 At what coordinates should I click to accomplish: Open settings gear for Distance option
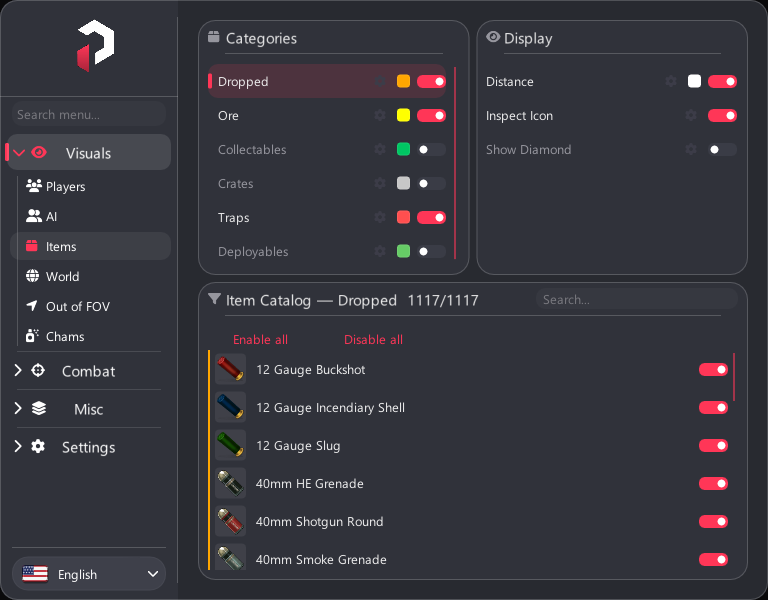point(671,81)
